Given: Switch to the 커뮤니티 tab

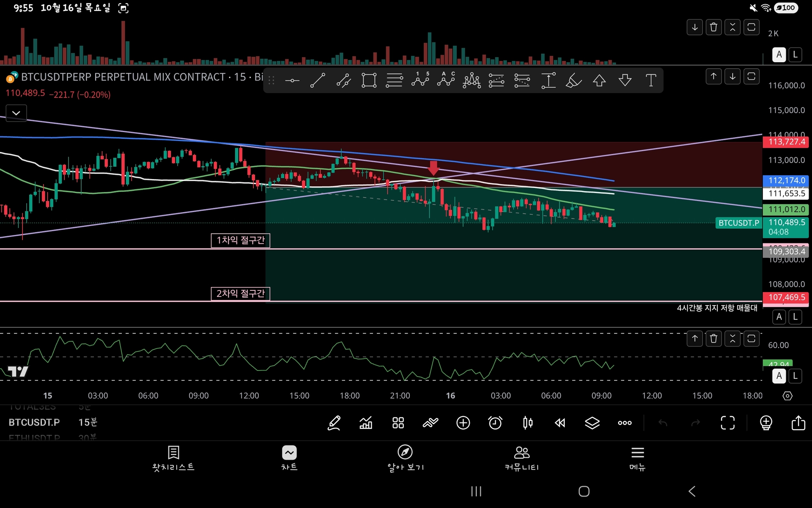Looking at the screenshot, I should pyautogui.click(x=521, y=458).
